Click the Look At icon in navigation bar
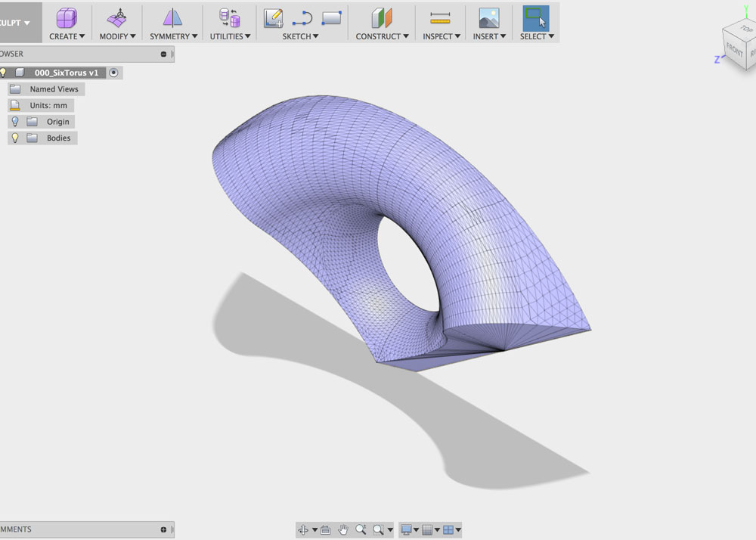The image size is (756, 540). coord(325,530)
